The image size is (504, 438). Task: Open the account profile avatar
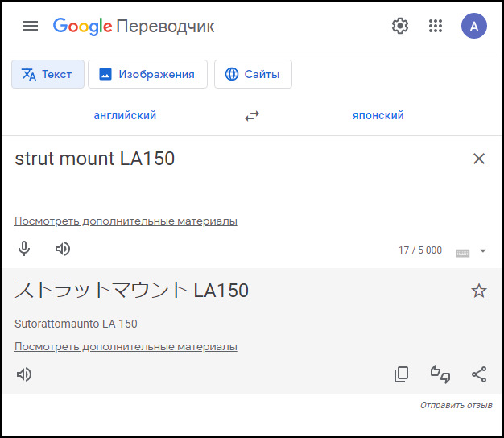474,26
